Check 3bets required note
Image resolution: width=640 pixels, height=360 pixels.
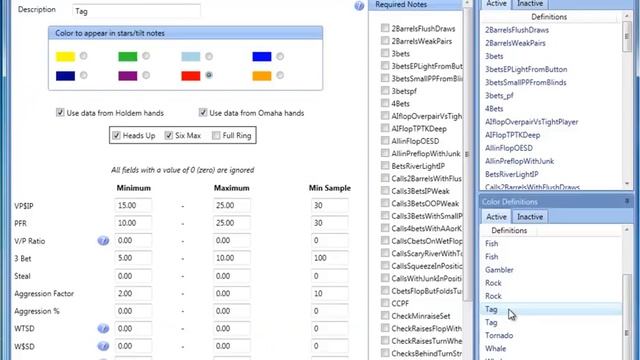[x=385, y=53]
